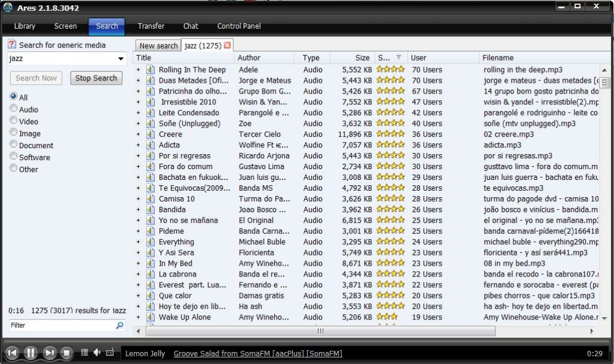The height and width of the screenshot is (364, 614).
Task: Sort results by the User column
Action: tap(443, 58)
